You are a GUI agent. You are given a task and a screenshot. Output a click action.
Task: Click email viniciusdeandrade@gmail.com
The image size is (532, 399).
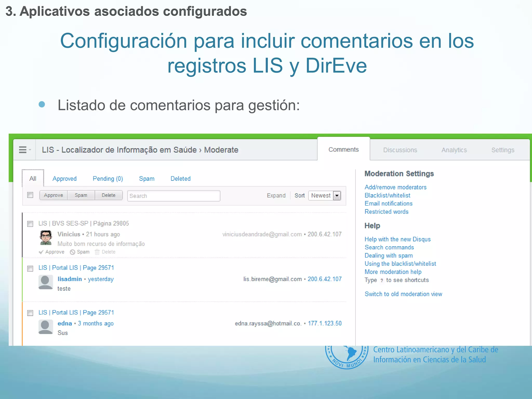[262, 234]
